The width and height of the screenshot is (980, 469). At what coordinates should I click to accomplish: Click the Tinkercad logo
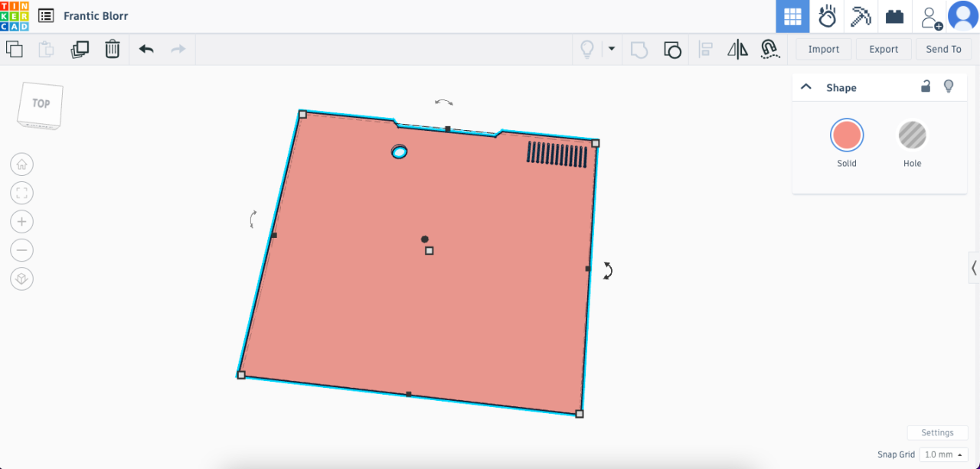tap(15, 16)
